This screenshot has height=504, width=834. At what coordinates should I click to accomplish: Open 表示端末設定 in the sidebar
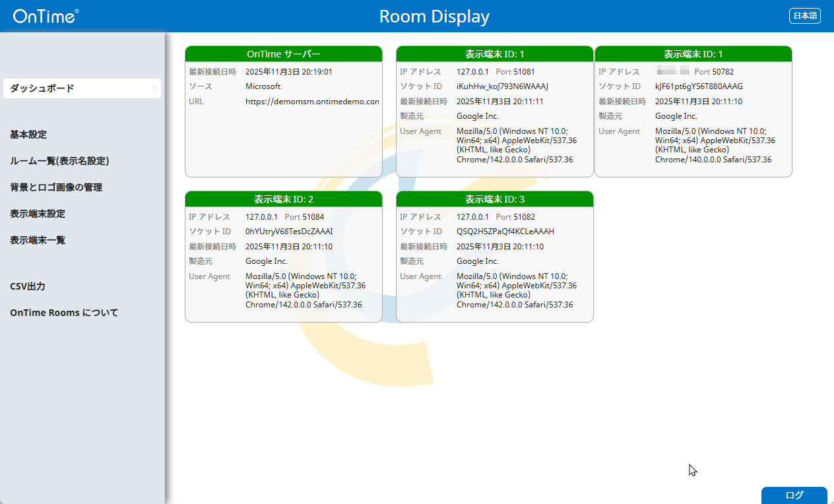(38, 214)
